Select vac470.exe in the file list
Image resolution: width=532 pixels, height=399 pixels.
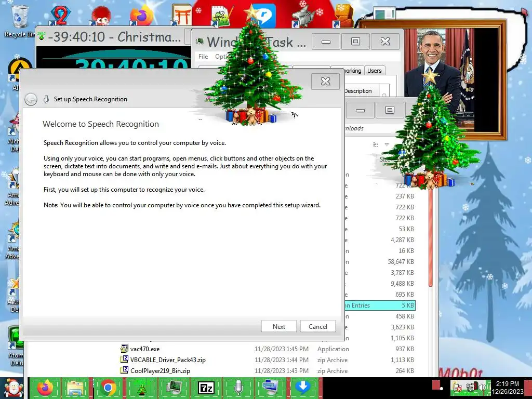[x=145, y=349]
